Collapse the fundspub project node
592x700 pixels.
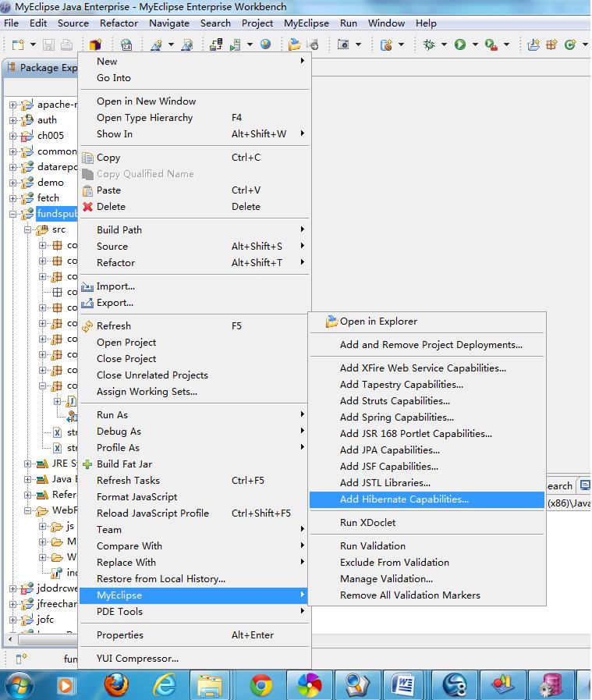pyautogui.click(x=12, y=215)
